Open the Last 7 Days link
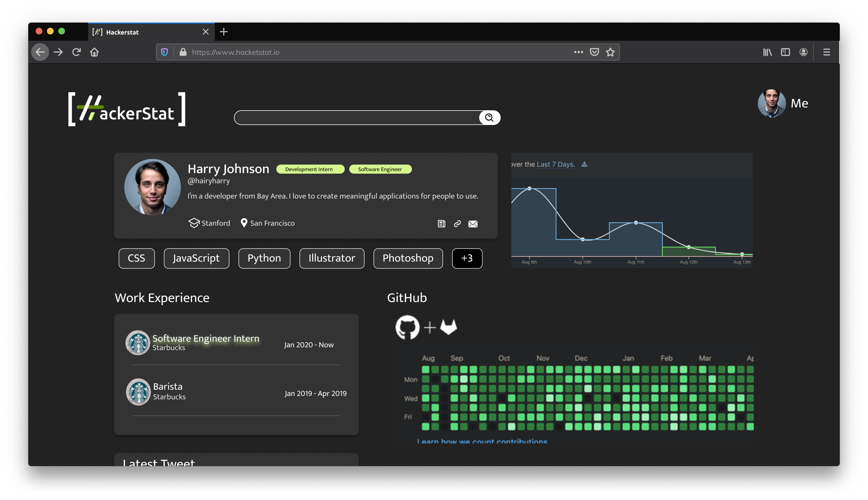 555,165
